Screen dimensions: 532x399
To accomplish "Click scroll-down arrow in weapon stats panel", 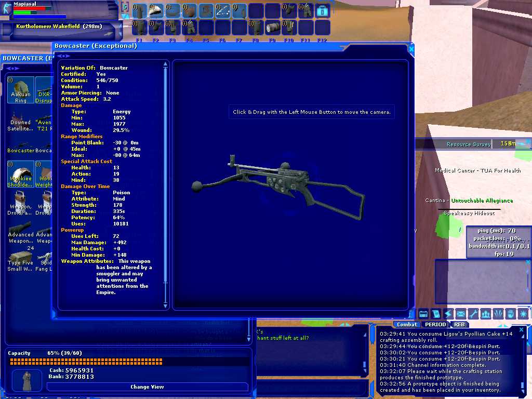I will click(x=165, y=305).
